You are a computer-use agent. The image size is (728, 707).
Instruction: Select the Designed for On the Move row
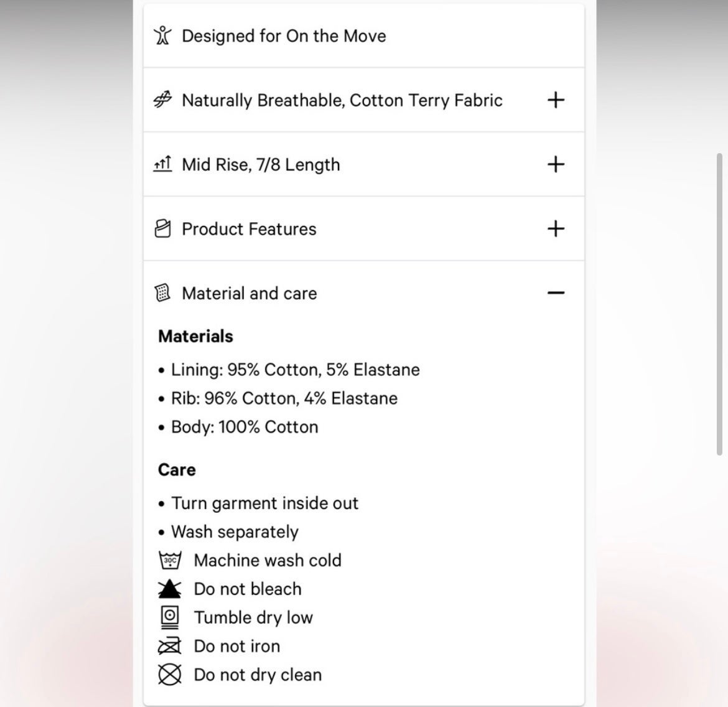pos(363,35)
